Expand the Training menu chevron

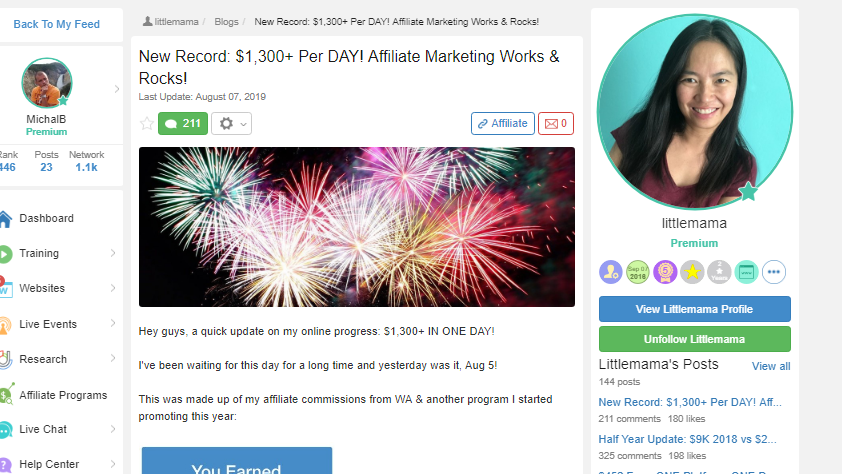pyautogui.click(x=113, y=253)
